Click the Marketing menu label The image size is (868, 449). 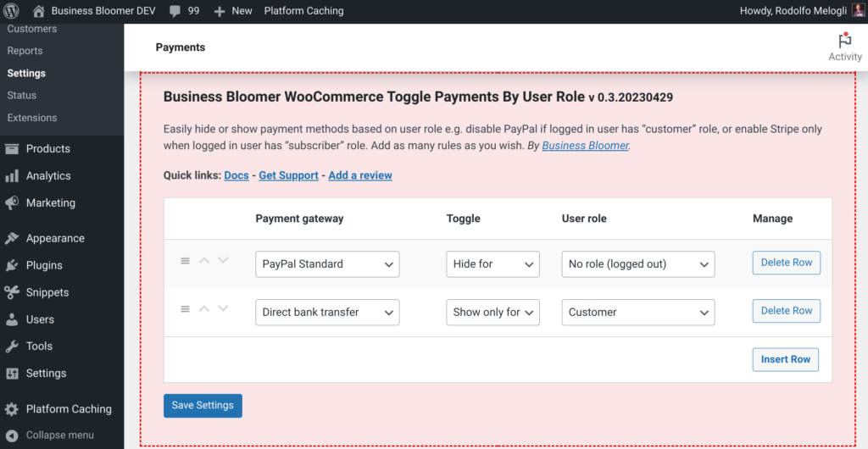pyautogui.click(x=50, y=203)
